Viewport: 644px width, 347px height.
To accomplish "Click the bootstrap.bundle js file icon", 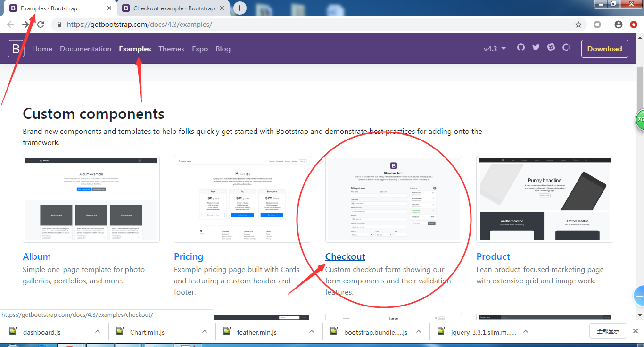I will click(x=334, y=331).
